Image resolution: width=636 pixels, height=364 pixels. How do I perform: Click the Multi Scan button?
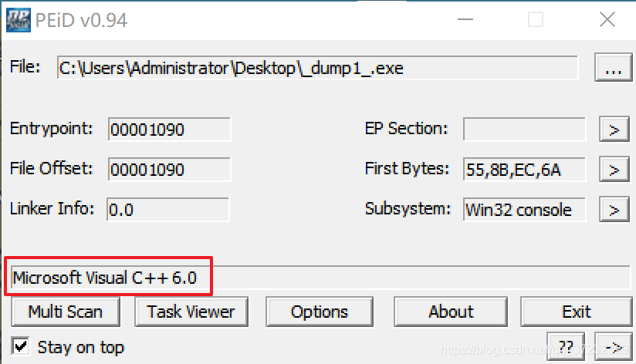[x=66, y=312]
